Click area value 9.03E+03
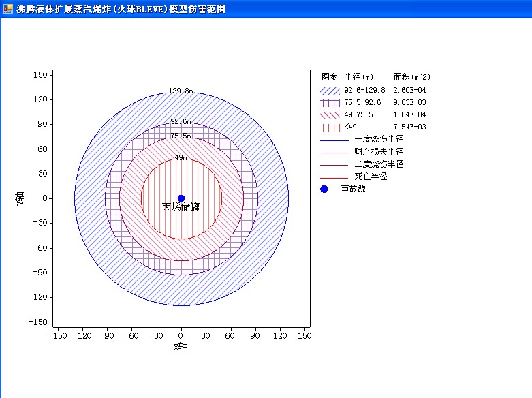Viewport: 532px width, 398px height. tap(409, 102)
